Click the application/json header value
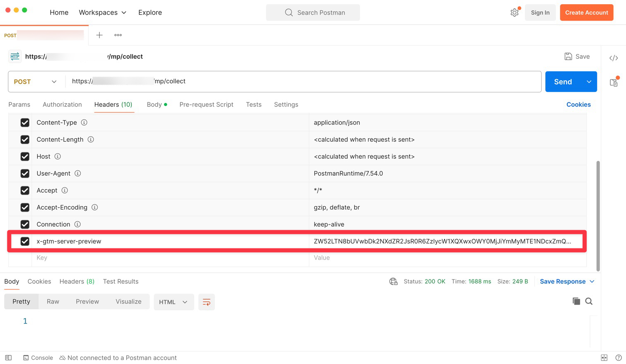 click(x=337, y=123)
